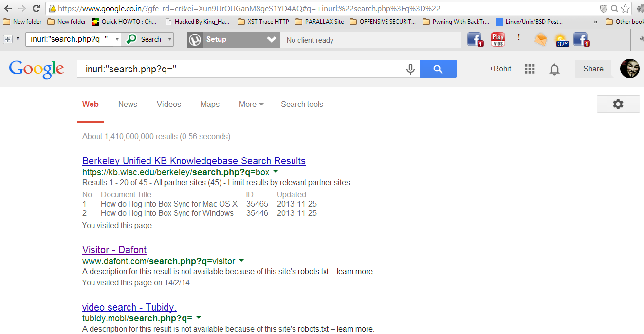Open the arrow next to the toolbar Search button

170,39
